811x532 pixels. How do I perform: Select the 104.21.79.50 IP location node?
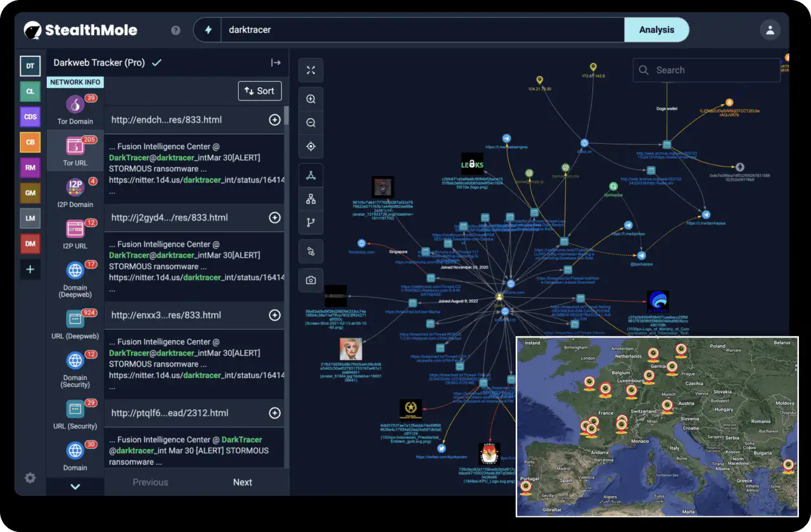pyautogui.click(x=539, y=80)
